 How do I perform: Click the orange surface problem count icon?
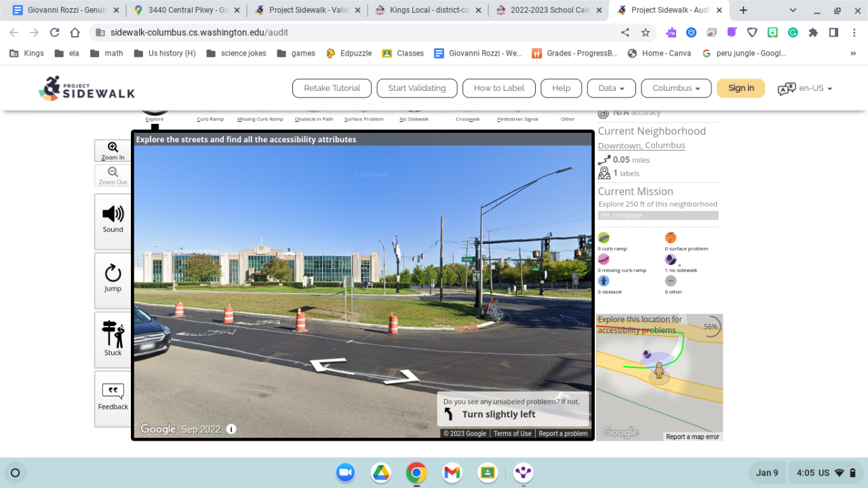(671, 238)
